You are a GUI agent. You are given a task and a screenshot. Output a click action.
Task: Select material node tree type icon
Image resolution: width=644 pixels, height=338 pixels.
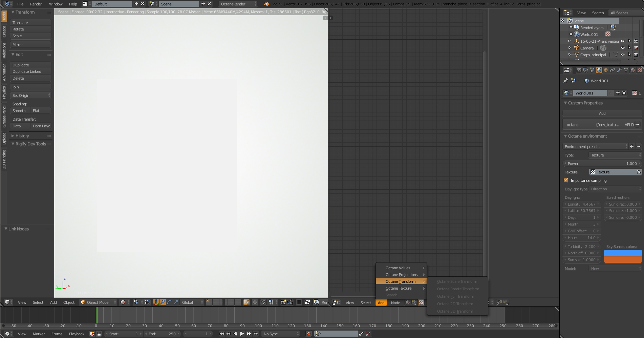(x=407, y=302)
